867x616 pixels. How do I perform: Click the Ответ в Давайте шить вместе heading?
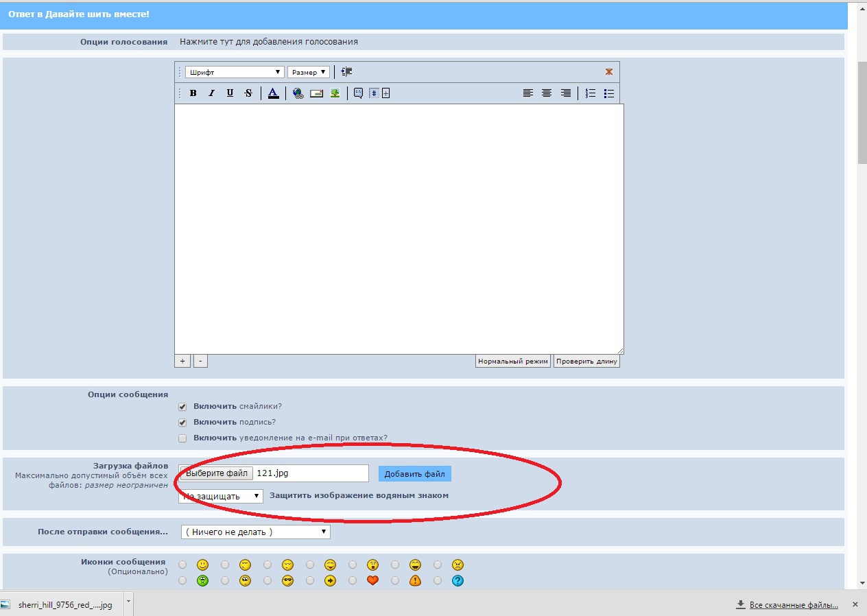pyautogui.click(x=79, y=14)
